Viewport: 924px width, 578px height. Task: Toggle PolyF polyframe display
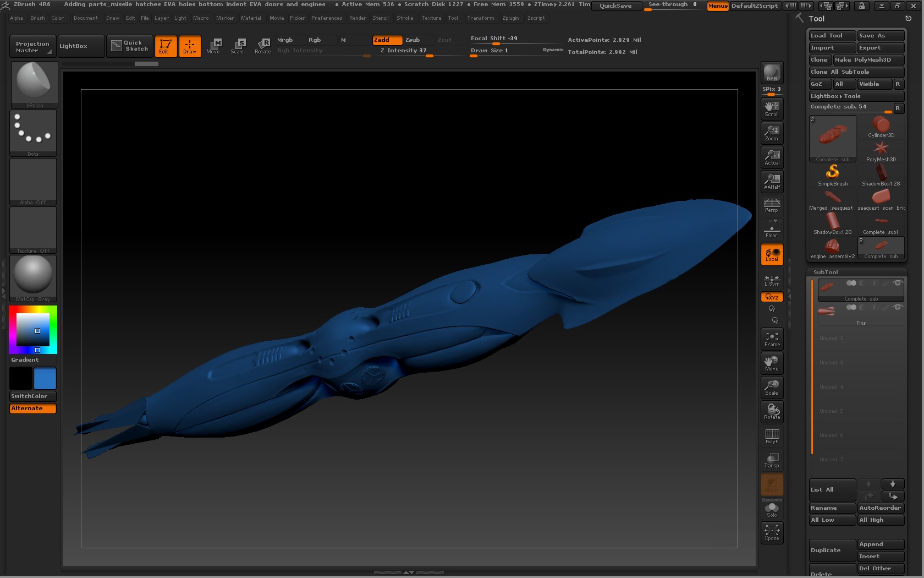coord(772,436)
